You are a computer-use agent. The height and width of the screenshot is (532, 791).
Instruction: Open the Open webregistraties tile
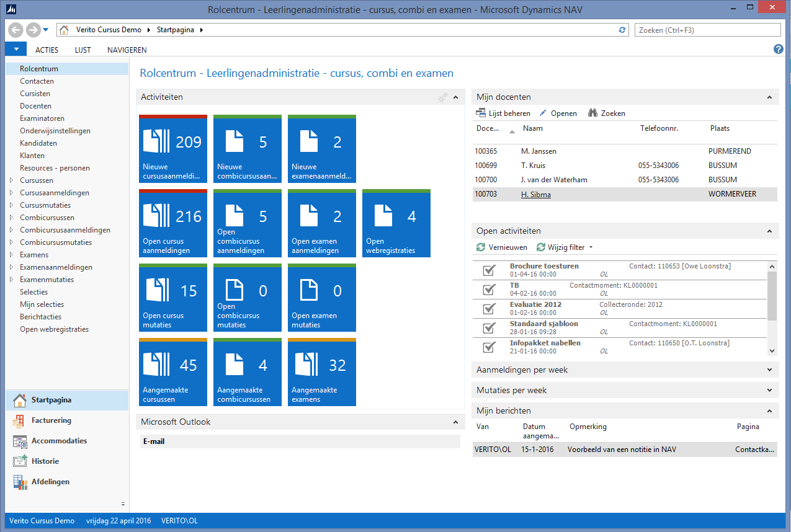[x=396, y=223]
